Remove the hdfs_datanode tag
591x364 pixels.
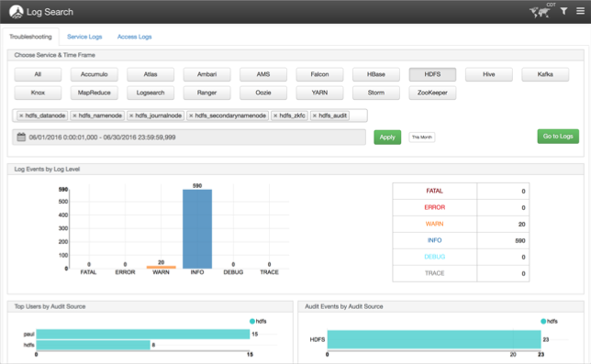pos(21,116)
